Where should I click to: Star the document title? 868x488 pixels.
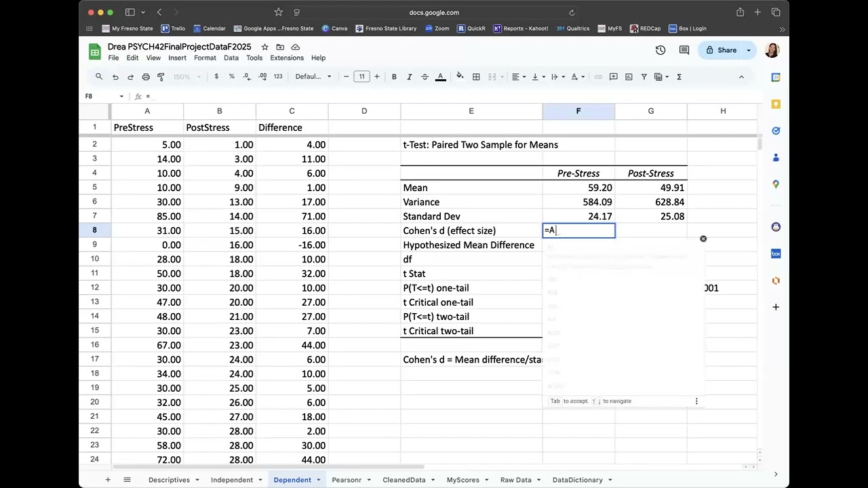[x=264, y=47]
